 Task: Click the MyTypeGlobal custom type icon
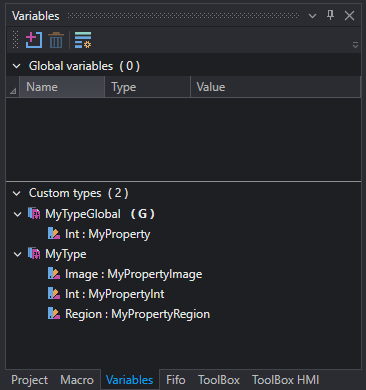[x=34, y=214]
